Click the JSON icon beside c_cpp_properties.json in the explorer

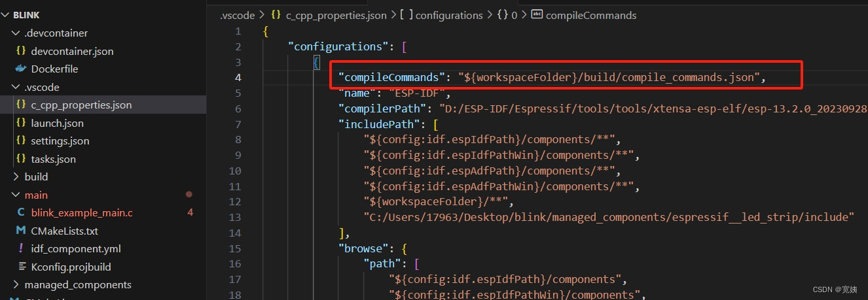[x=20, y=105]
